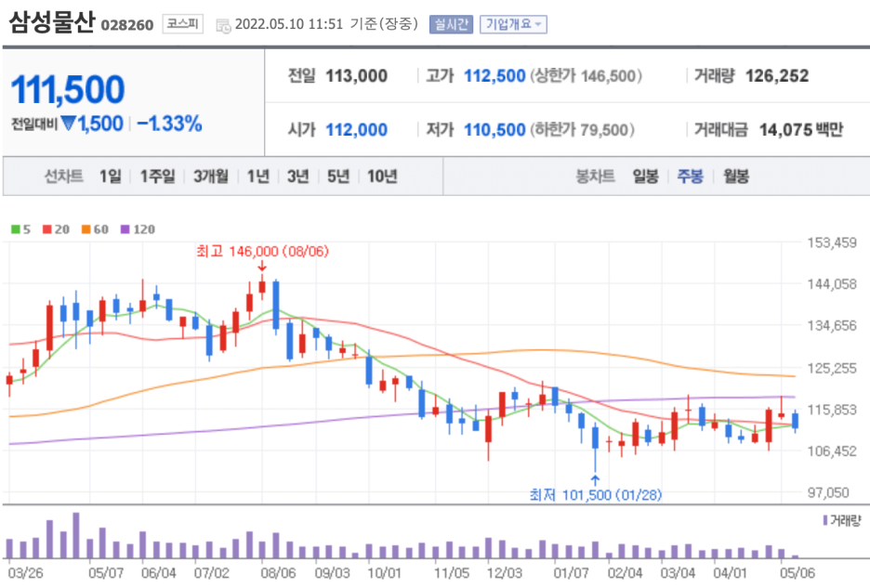Click the -1.33% change percentage

[x=169, y=124]
